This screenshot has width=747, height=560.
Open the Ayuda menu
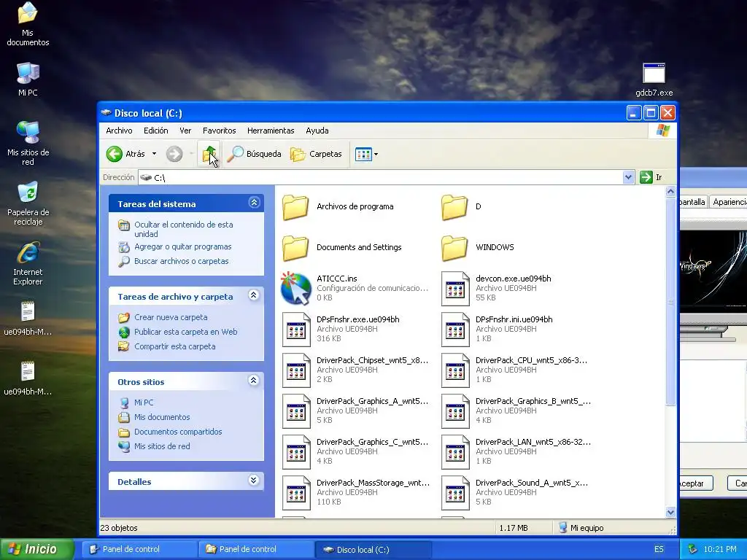point(317,131)
